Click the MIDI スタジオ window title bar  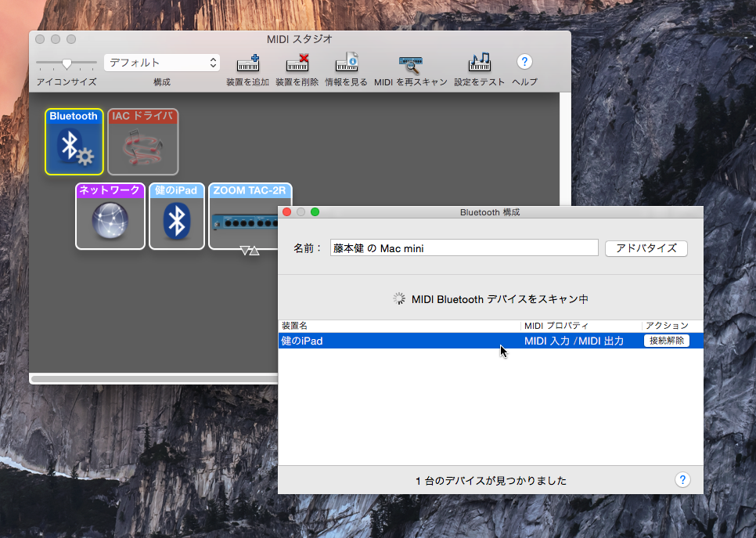point(300,39)
